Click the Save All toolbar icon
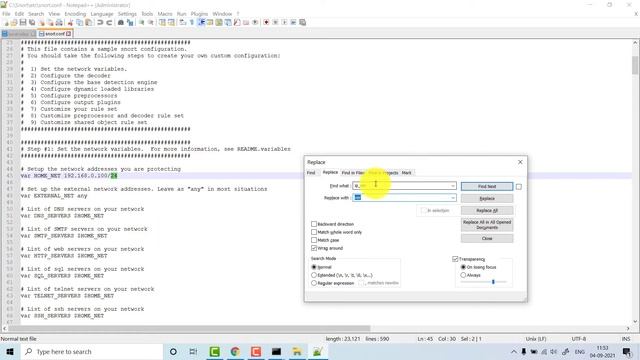The width and height of the screenshot is (640, 360). 32,22
